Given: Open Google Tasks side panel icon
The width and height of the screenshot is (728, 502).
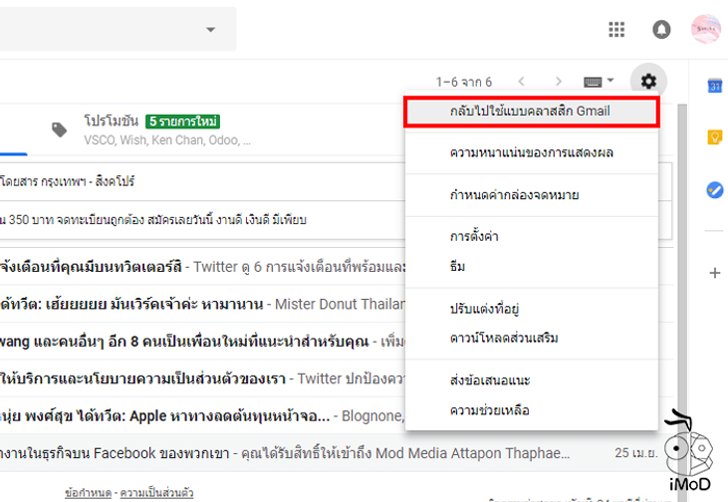Looking at the screenshot, I should (715, 190).
